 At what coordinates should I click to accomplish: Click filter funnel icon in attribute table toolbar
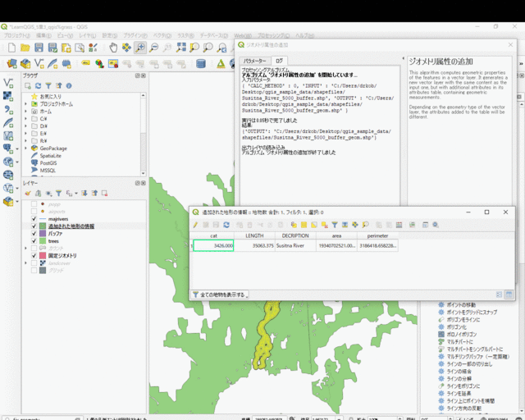335,225
